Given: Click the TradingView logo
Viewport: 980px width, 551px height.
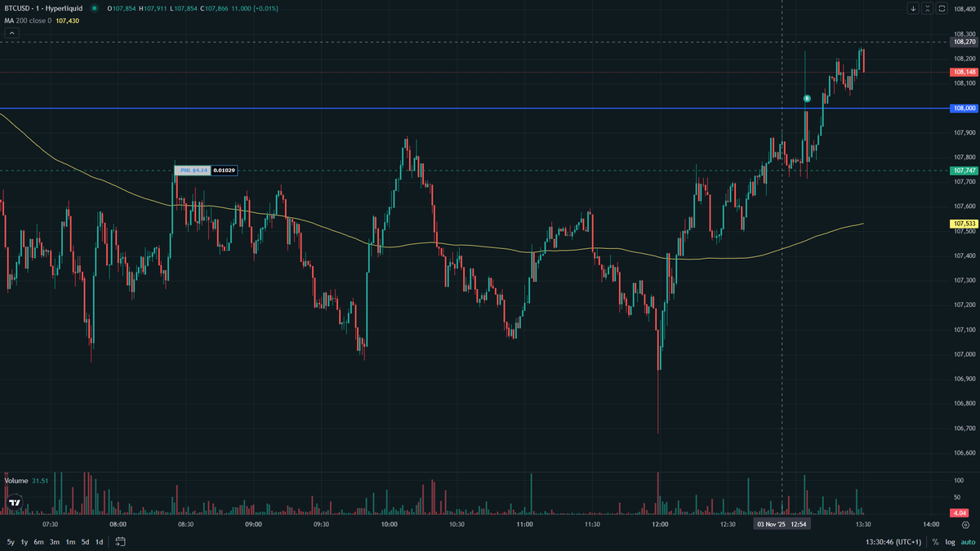Looking at the screenshot, I should [15, 503].
